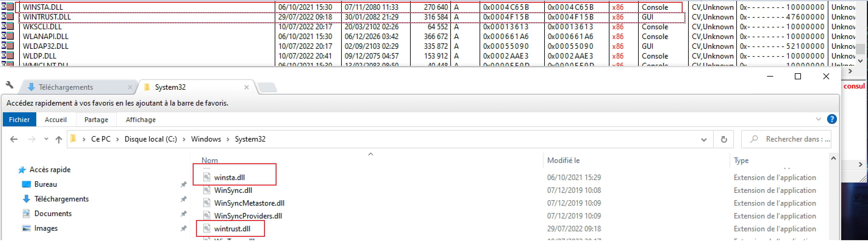Maximize the Explorer window

pyautogui.click(x=798, y=77)
